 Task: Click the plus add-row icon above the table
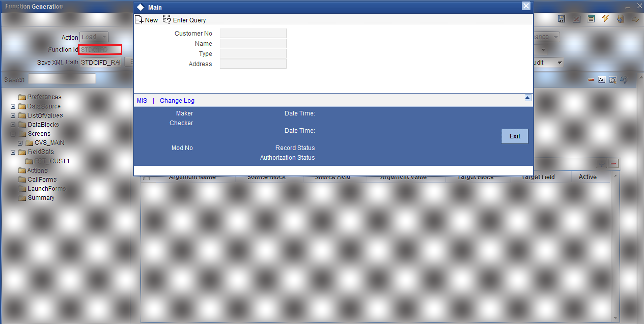click(601, 164)
